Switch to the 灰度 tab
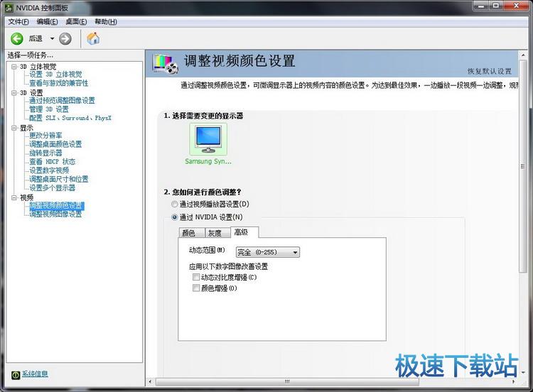This screenshot has width=533, height=392. (217, 233)
